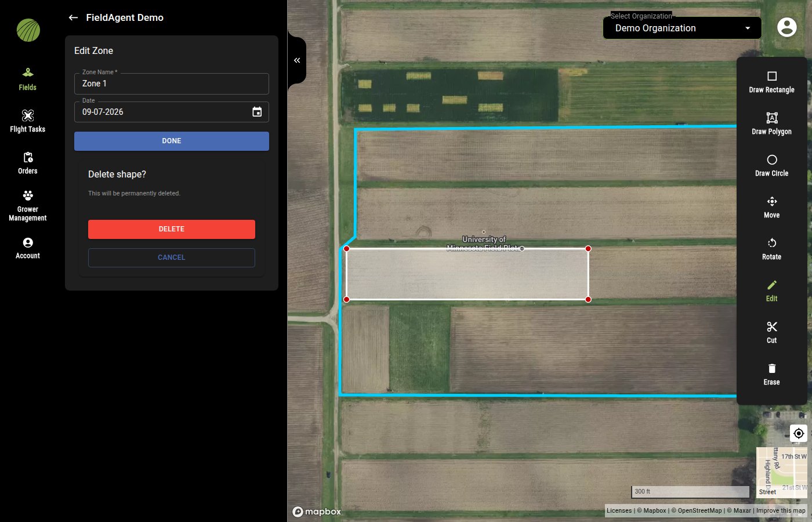Click CANCEL in delete dialog
This screenshot has width=812, height=522.
point(172,258)
